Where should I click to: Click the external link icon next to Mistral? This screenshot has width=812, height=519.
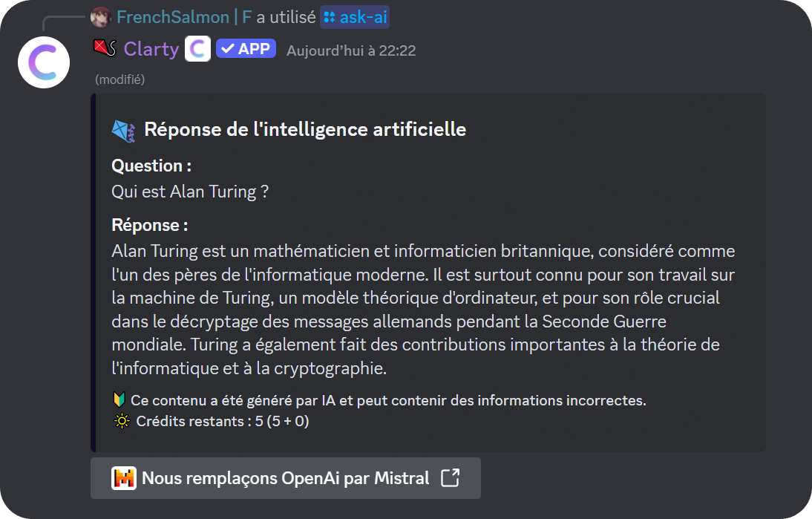450,477
